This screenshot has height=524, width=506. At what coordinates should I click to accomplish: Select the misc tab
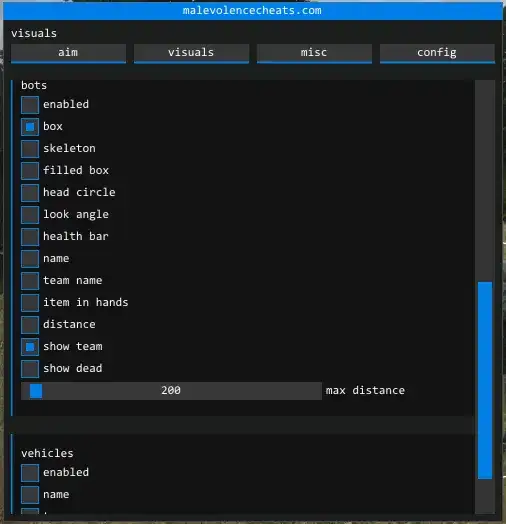[314, 53]
